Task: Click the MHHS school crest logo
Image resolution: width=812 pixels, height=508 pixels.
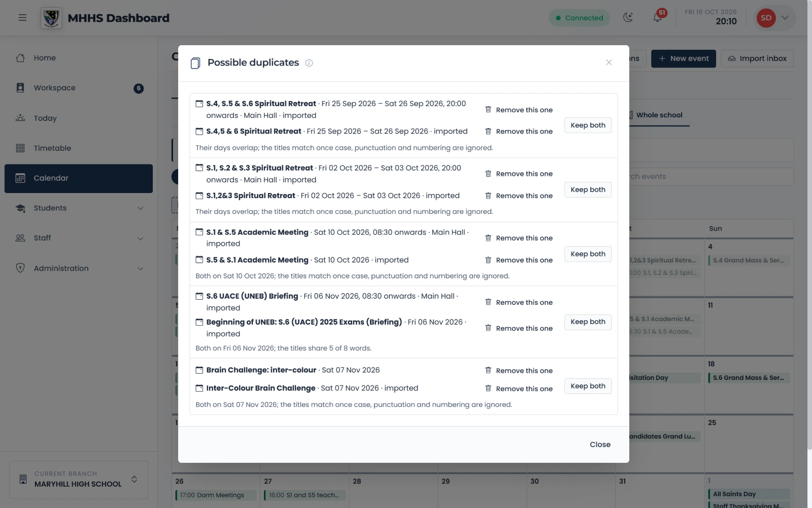Action: tap(51, 18)
